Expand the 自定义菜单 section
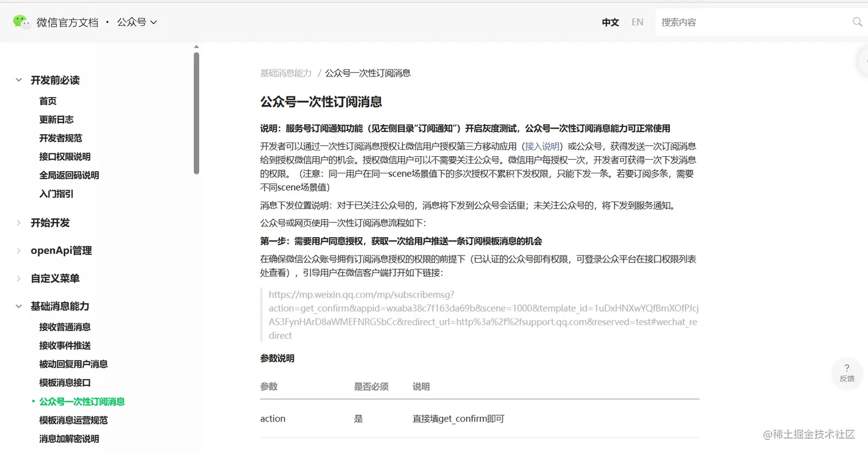Image resolution: width=868 pixels, height=453 pixels. [x=19, y=278]
